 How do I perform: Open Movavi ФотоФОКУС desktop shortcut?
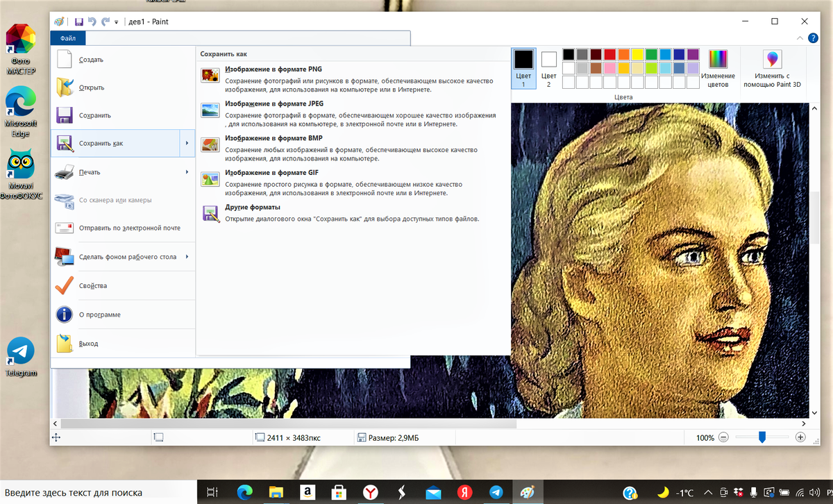[21, 175]
